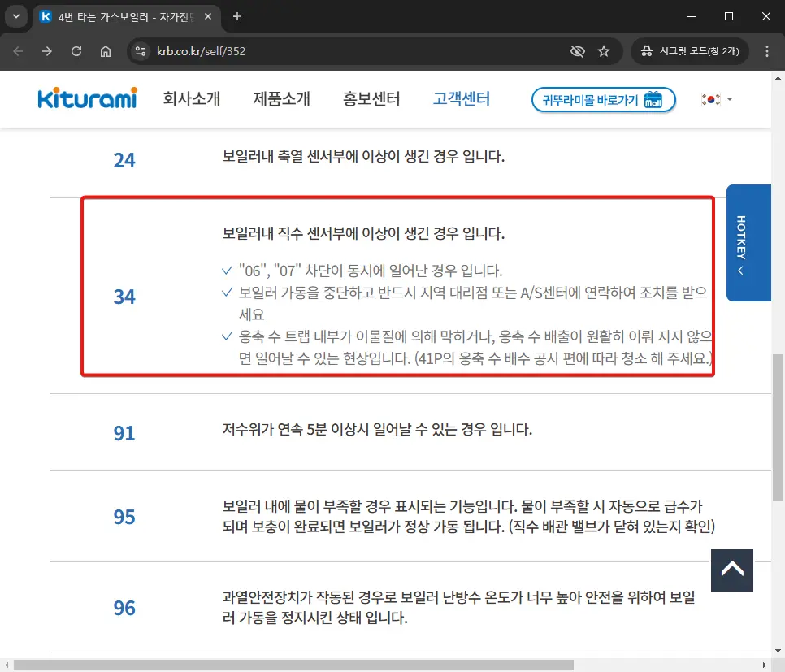Click the browser home icon

[x=106, y=50]
